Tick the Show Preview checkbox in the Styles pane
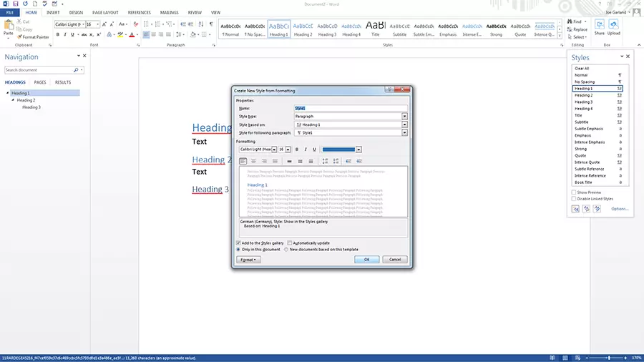This screenshot has width=644, height=362. (x=574, y=192)
